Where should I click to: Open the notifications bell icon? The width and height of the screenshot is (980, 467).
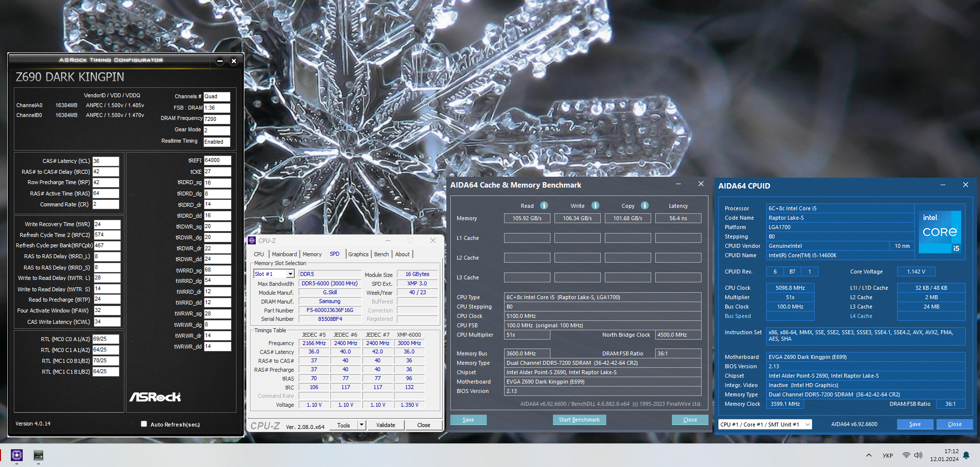click(966, 455)
